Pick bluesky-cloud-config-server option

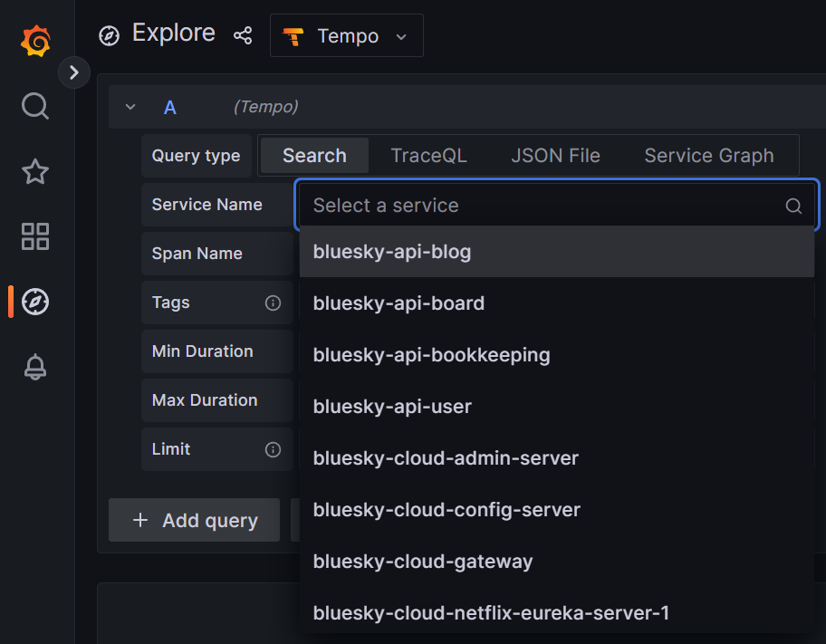tap(557, 510)
